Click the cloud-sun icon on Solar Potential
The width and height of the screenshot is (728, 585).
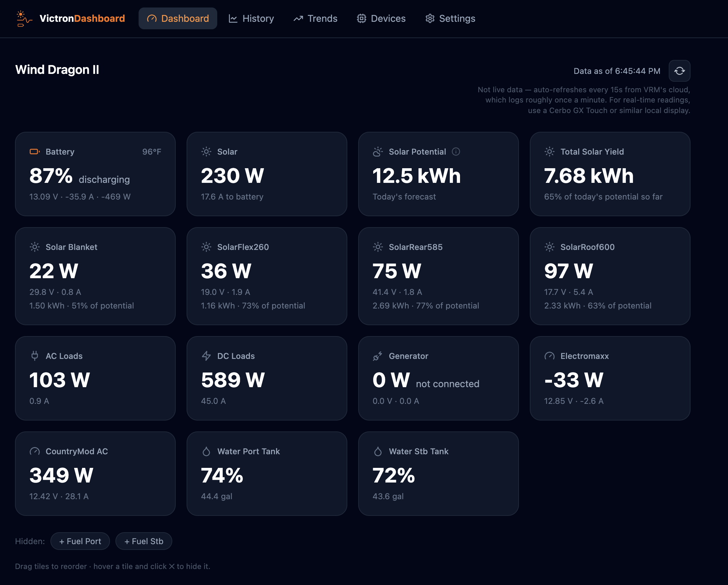coord(378,152)
